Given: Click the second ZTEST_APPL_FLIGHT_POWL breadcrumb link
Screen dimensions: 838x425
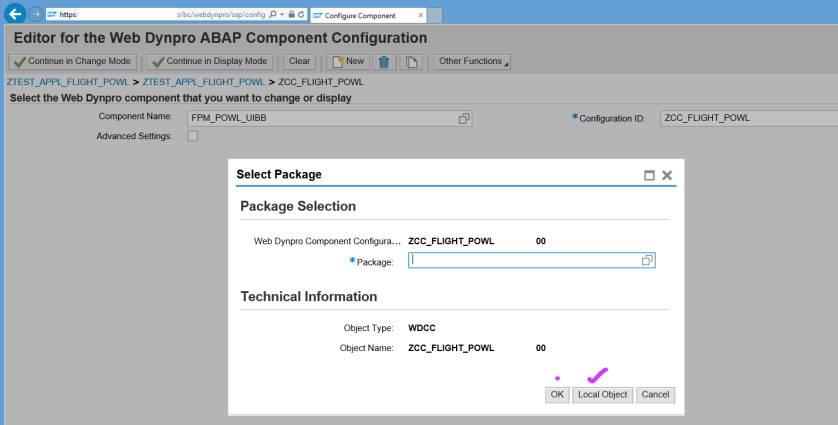Looking at the screenshot, I should [204, 81].
